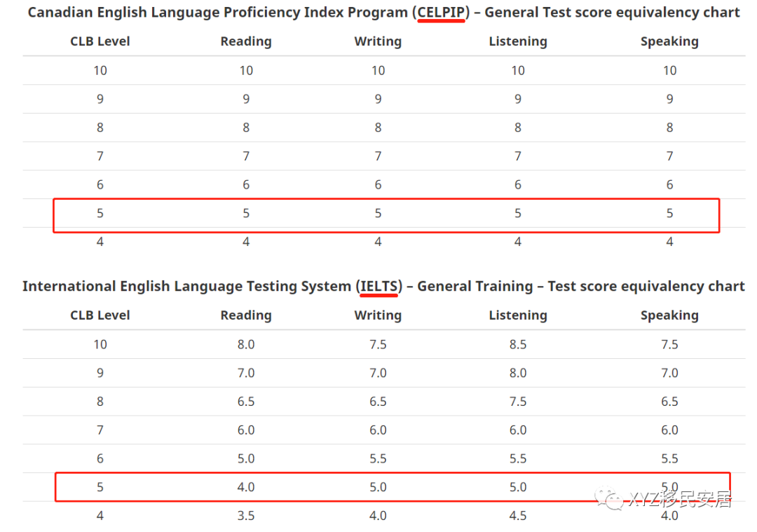This screenshot has width=757, height=532.
Task: Click CELPIP Writing score 6
Action: (378, 184)
